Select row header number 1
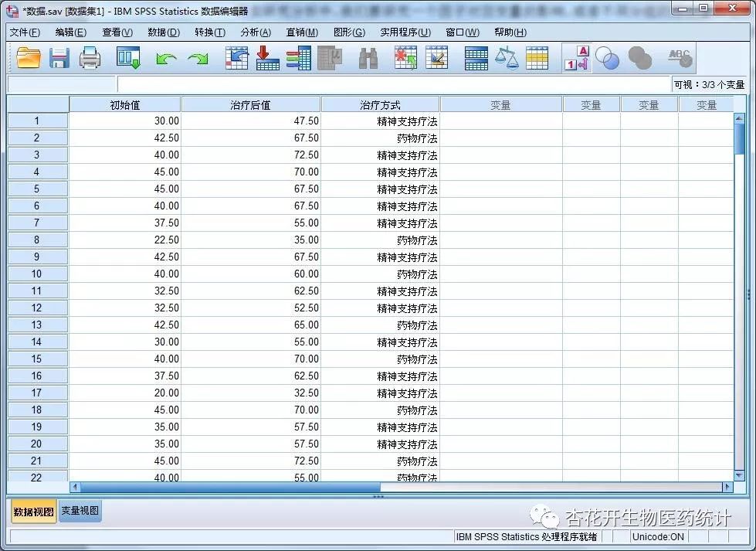 (37, 121)
